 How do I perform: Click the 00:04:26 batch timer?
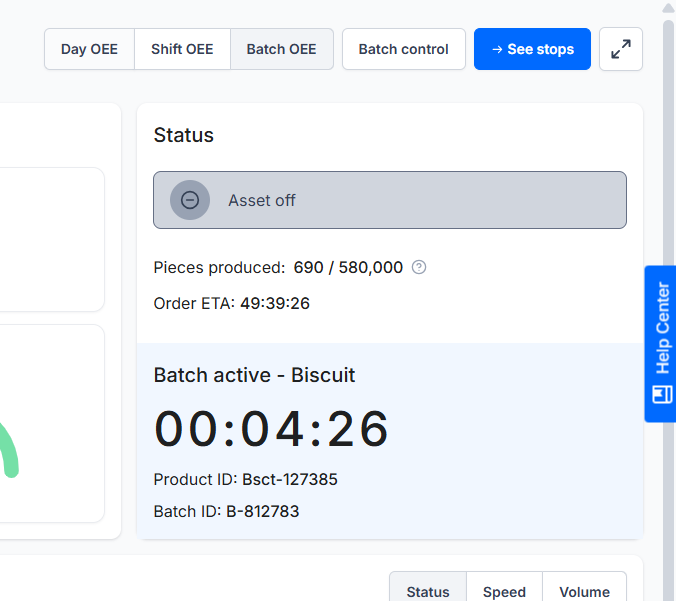coord(271,429)
